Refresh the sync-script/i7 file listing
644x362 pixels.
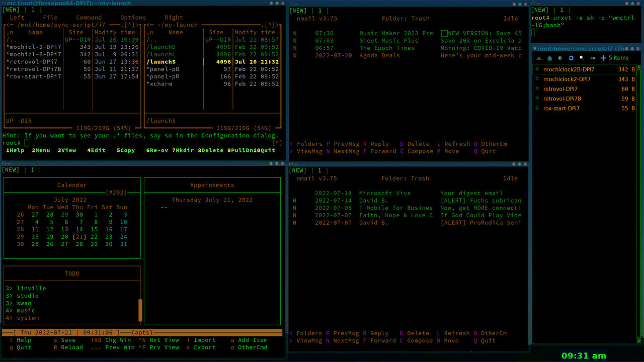pos(571,58)
